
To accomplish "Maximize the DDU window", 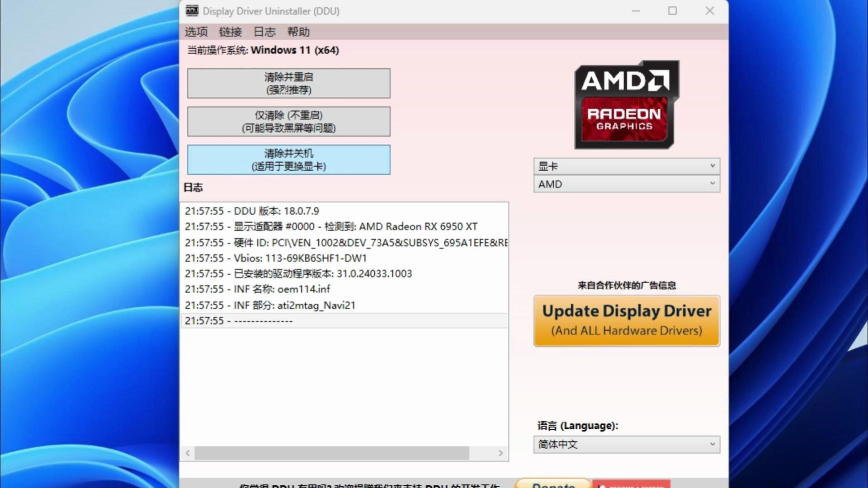I will pyautogui.click(x=673, y=11).
